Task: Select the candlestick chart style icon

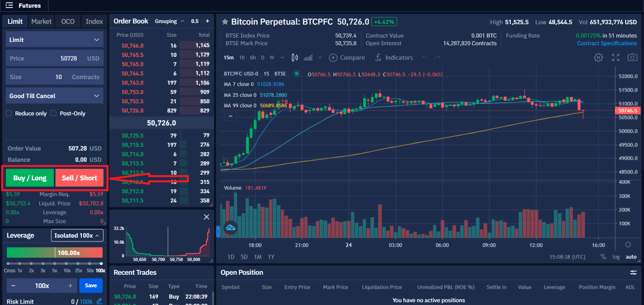Action: click(x=295, y=58)
